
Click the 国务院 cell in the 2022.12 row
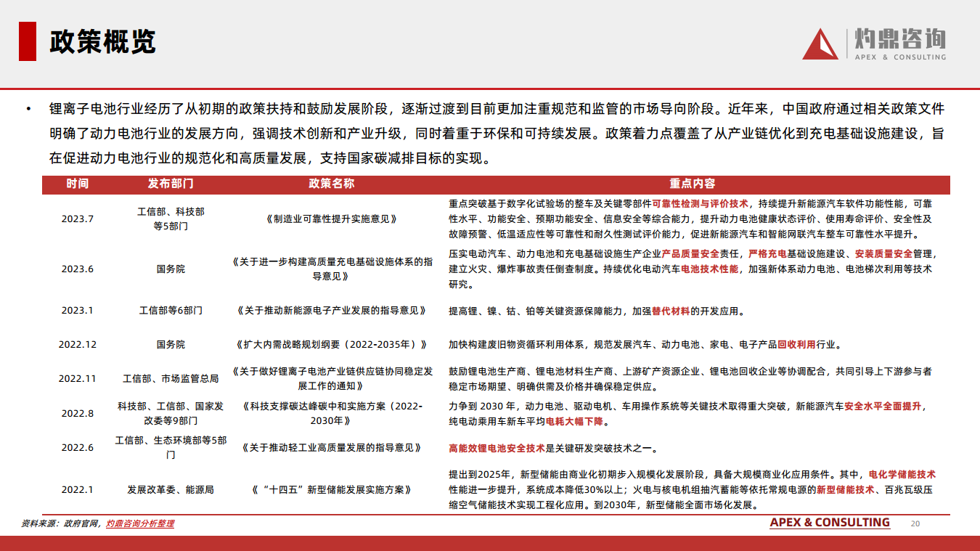(171, 344)
